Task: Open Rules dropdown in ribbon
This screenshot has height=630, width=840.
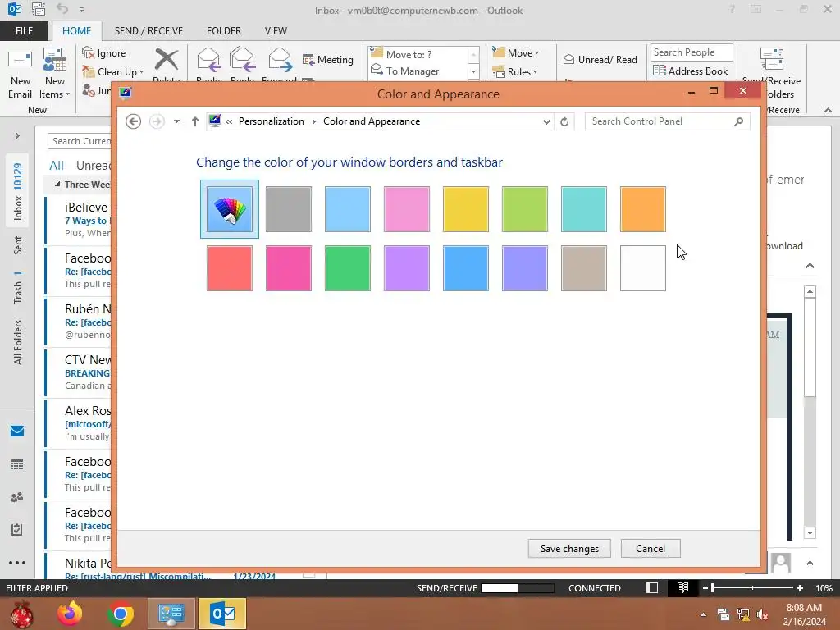Action: click(515, 72)
